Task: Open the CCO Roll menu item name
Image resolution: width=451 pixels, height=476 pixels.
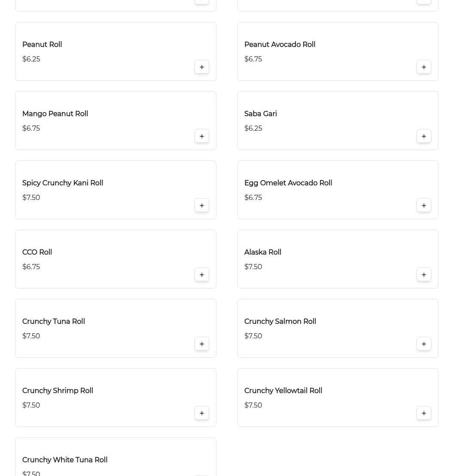Action: tap(37, 252)
